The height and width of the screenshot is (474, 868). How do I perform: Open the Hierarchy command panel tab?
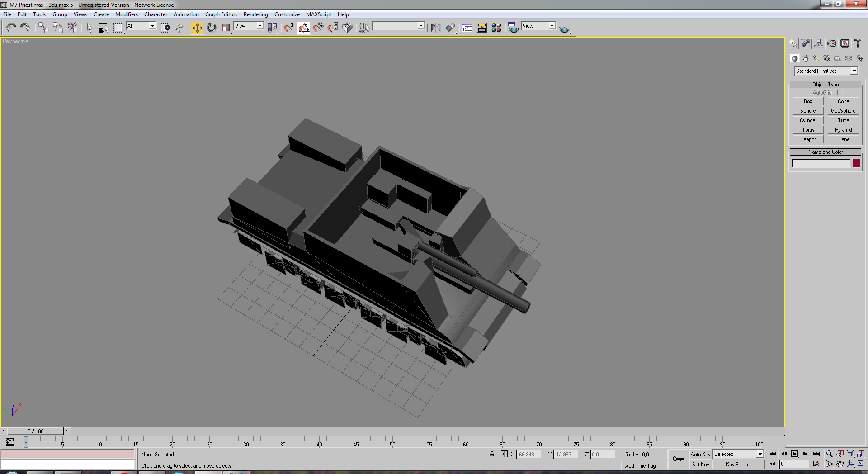tap(819, 44)
